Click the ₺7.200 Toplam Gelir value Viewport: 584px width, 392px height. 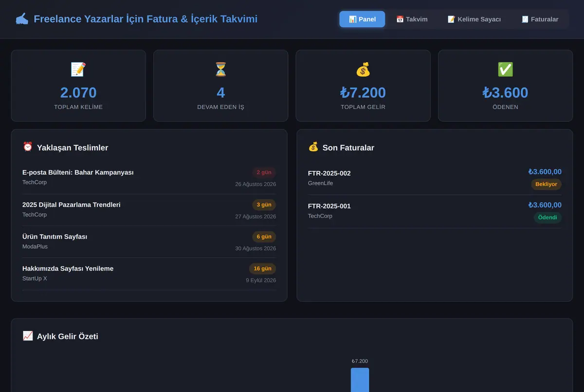point(363,92)
